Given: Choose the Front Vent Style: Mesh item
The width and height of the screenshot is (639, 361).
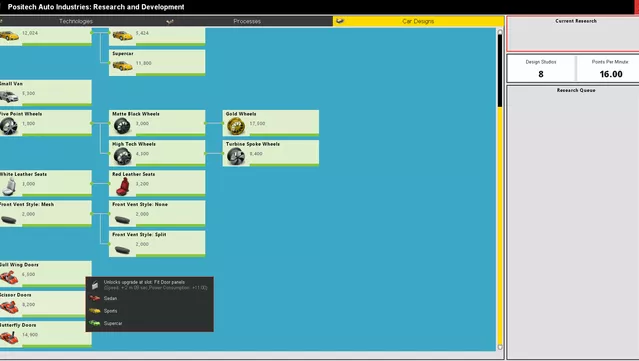Looking at the screenshot, I should coord(46,214).
